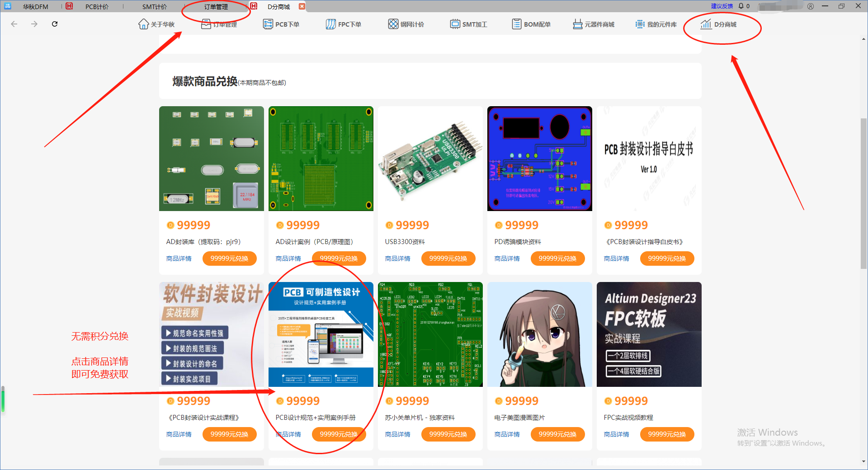Switch to the 华秋DFM tab
Image resolution: width=868 pixels, height=470 pixels.
35,7
